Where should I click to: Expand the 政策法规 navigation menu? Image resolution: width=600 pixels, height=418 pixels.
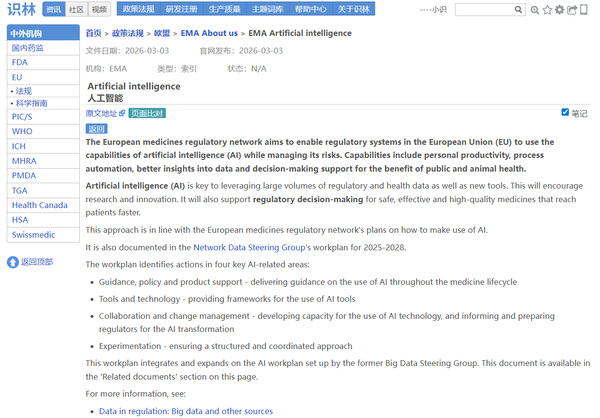138,9
